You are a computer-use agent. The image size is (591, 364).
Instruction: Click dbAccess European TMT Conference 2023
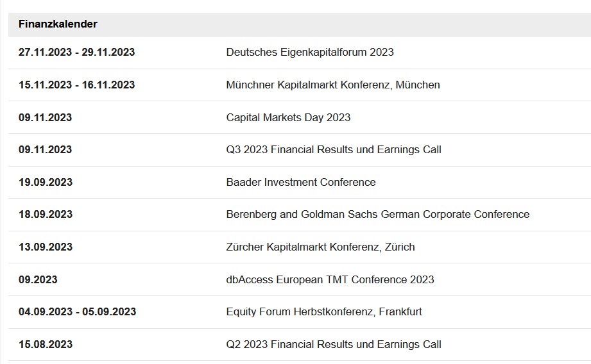330,279
